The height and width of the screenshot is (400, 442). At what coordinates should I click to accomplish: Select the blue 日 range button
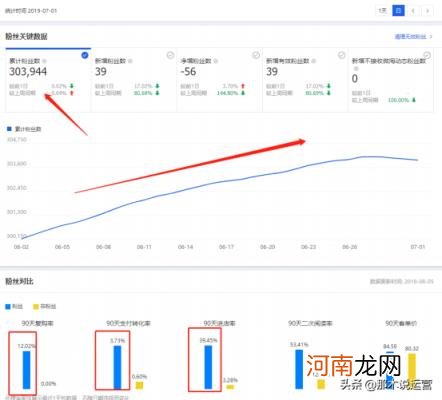pyautogui.click(x=398, y=11)
